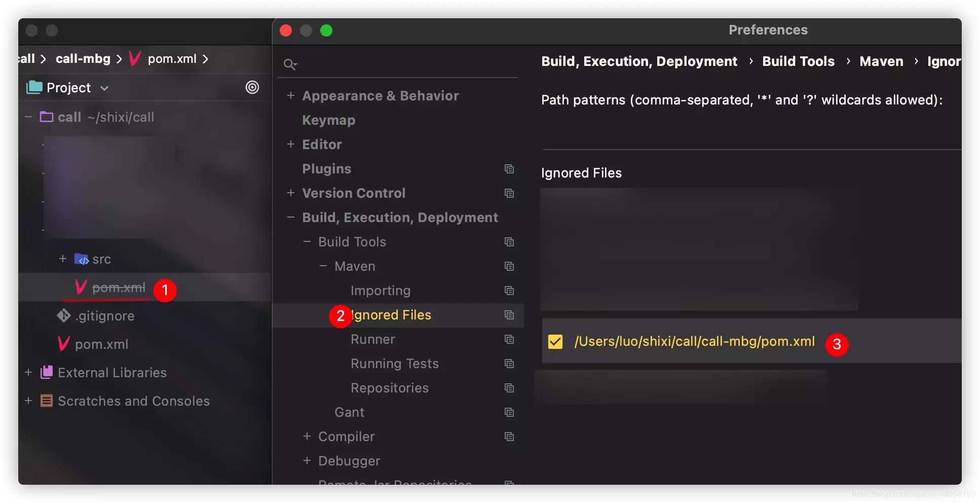The width and height of the screenshot is (980, 503).
Task: Open Keymap settings
Action: [x=329, y=120]
